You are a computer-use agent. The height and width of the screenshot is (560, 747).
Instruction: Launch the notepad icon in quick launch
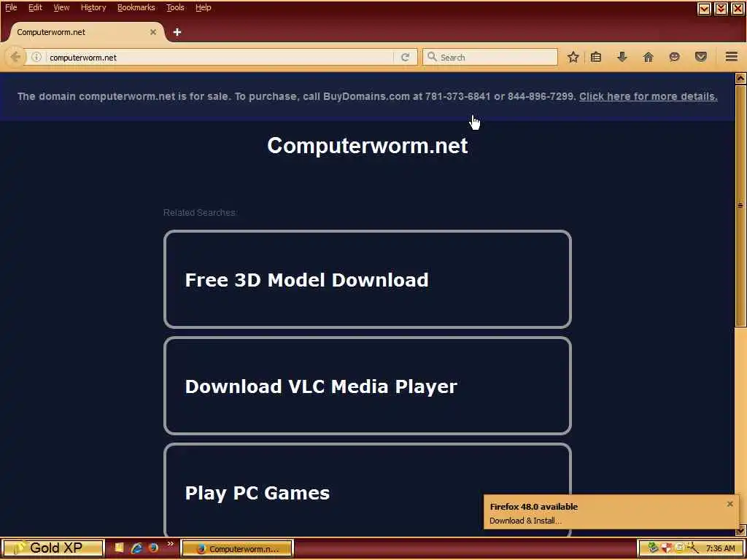119,548
